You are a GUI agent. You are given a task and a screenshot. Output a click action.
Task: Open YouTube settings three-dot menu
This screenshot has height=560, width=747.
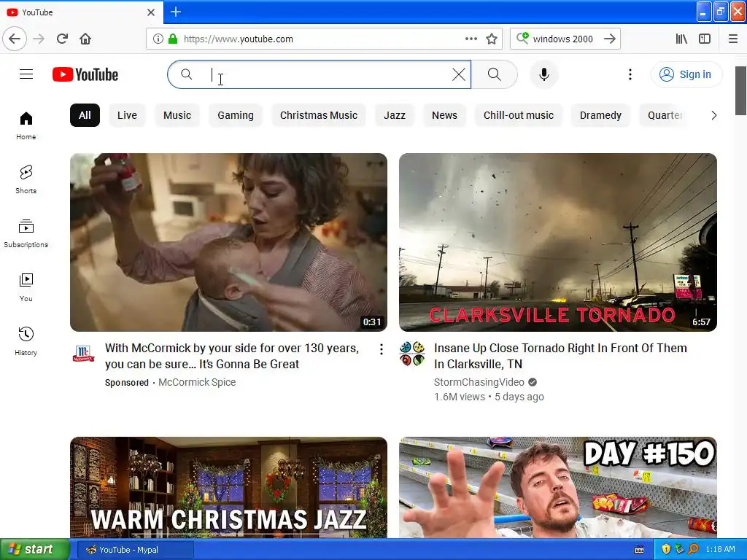630,74
